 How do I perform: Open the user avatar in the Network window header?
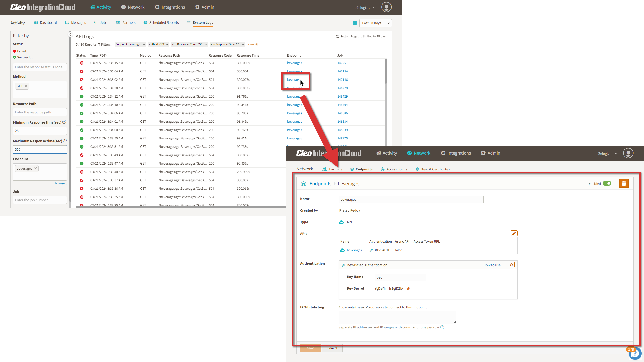[628, 153]
